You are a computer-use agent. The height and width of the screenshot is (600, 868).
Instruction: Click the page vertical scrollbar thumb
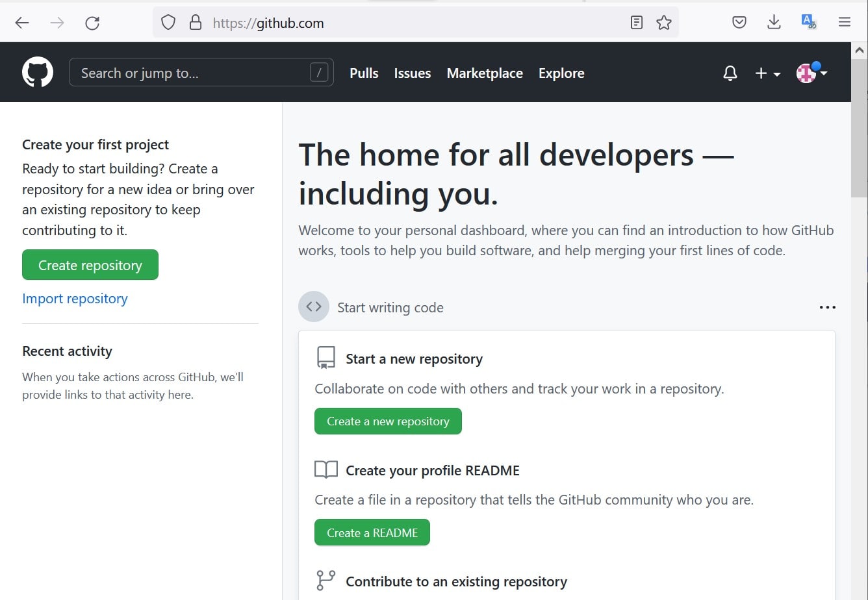[x=860, y=130]
